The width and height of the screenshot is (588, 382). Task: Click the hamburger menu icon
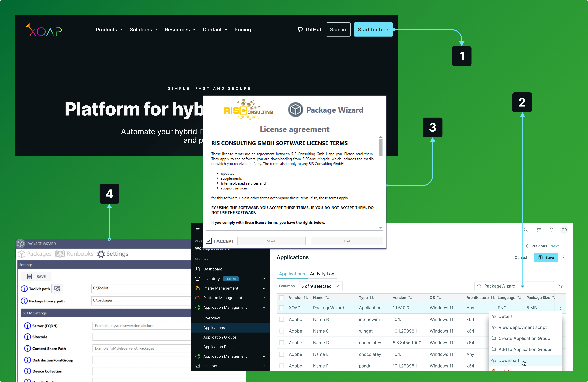(x=197, y=230)
